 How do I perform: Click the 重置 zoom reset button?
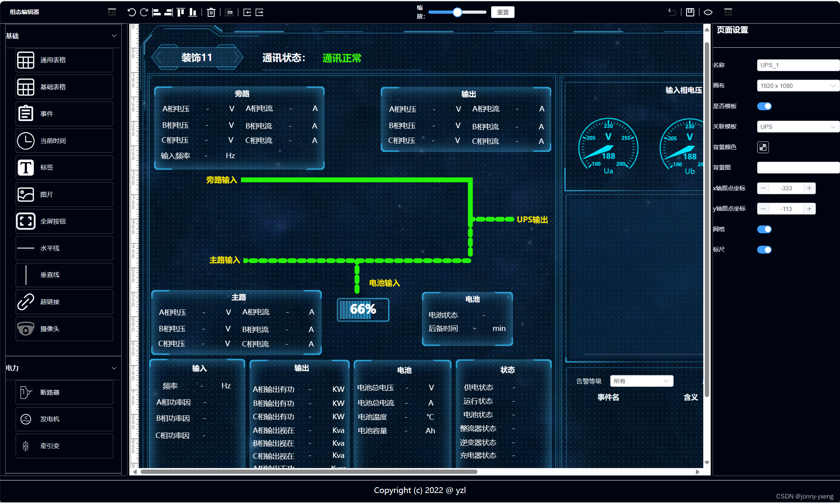pyautogui.click(x=502, y=13)
